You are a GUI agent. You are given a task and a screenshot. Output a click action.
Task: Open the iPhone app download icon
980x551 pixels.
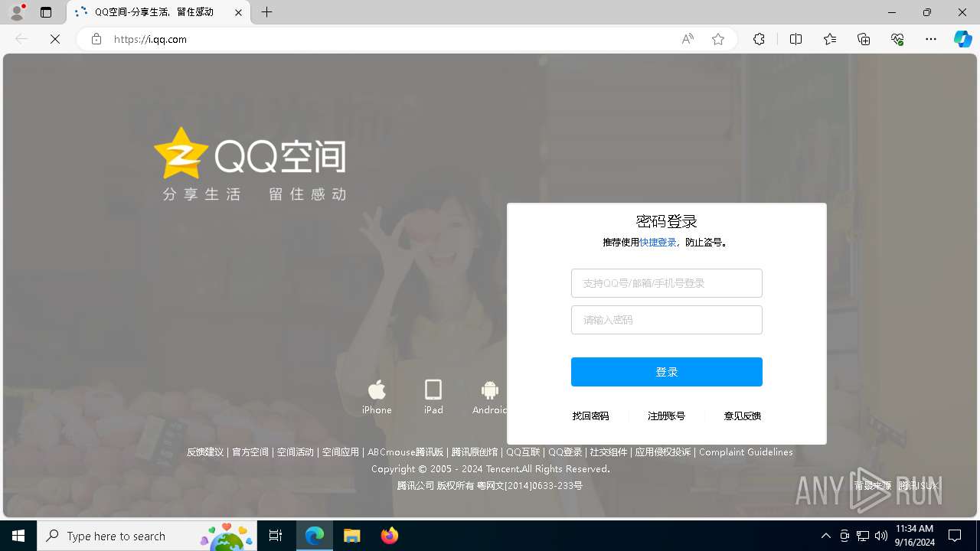click(377, 396)
